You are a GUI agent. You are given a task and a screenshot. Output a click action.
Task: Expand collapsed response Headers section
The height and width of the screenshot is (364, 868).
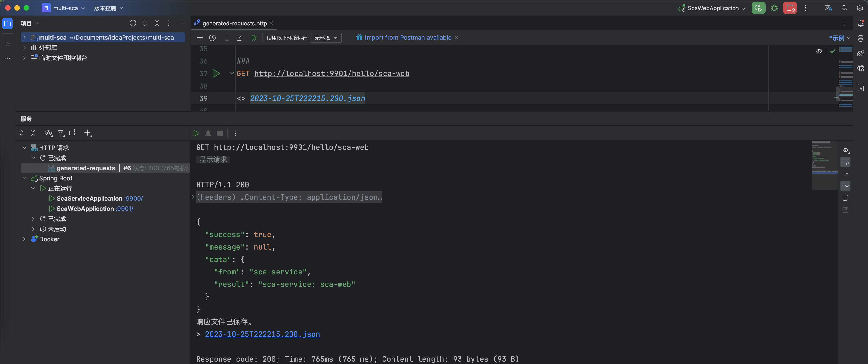(193, 197)
